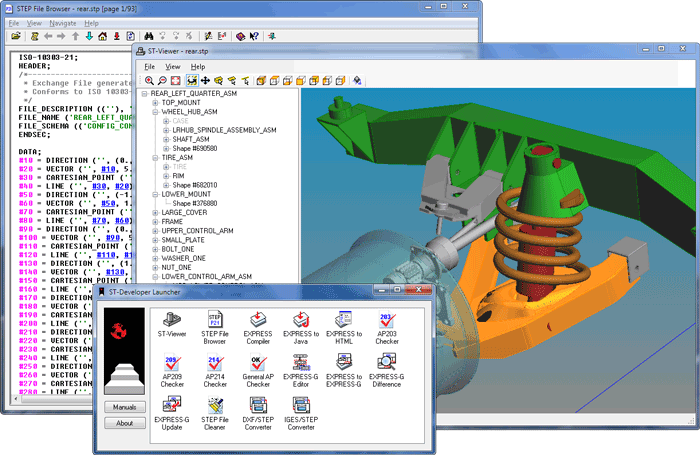Collapse the LOWER_MOUNT tree node
700x455 pixels.
[x=155, y=194]
